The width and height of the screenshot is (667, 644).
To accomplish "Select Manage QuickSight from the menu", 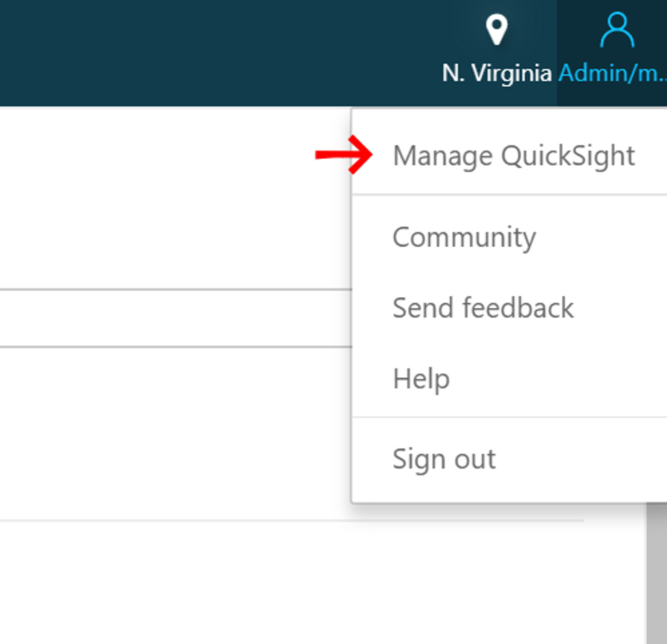I will (x=513, y=156).
